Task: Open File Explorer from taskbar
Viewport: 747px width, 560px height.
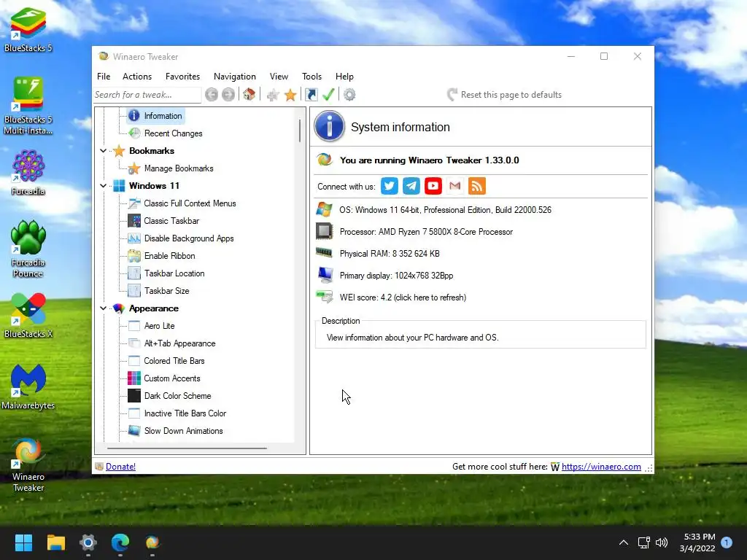Action: 55,542
